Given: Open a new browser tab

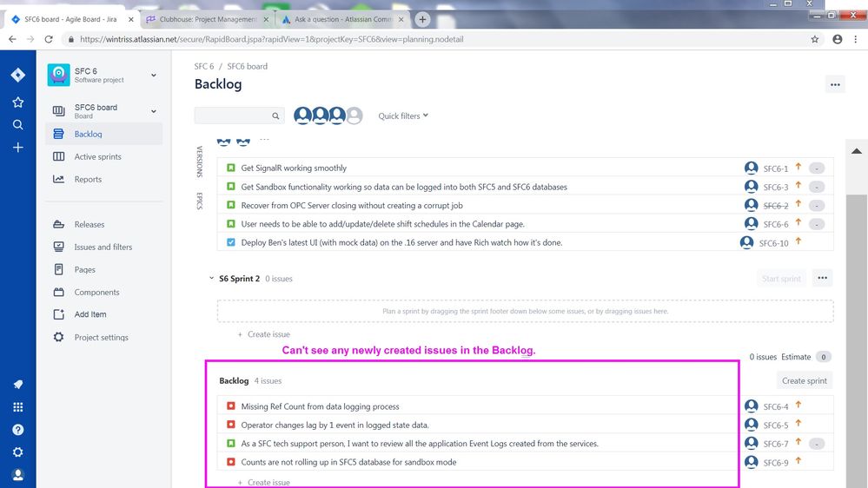Looking at the screenshot, I should (422, 19).
